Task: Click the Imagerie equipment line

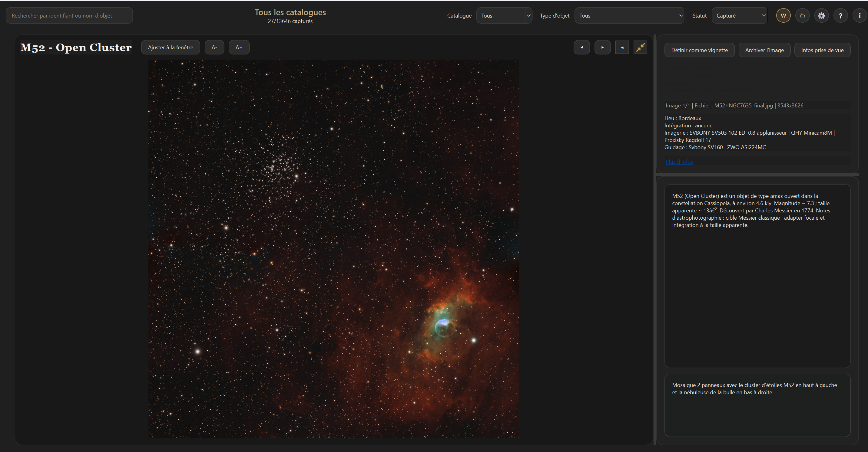Action: coord(750,136)
